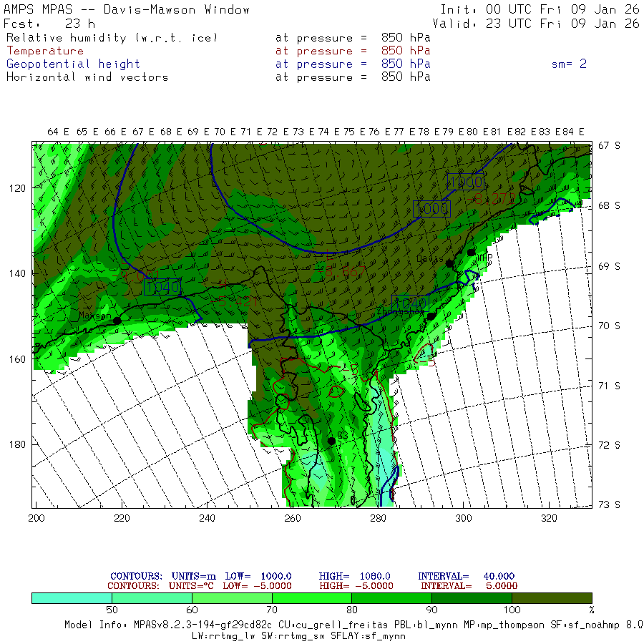Click the red 'at pressure = 850 hPa' text
Screen dimensions: 644x644
click(x=353, y=51)
